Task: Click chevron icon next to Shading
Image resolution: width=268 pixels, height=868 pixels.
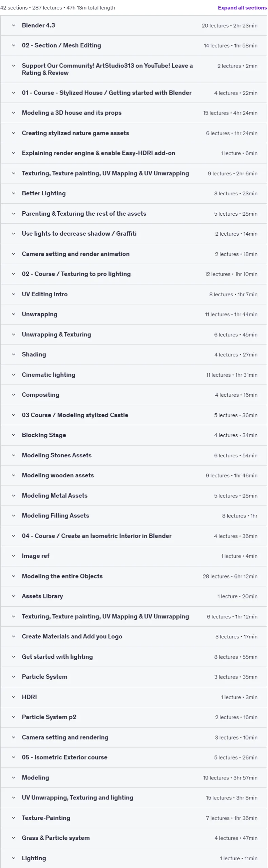Action: click(14, 354)
